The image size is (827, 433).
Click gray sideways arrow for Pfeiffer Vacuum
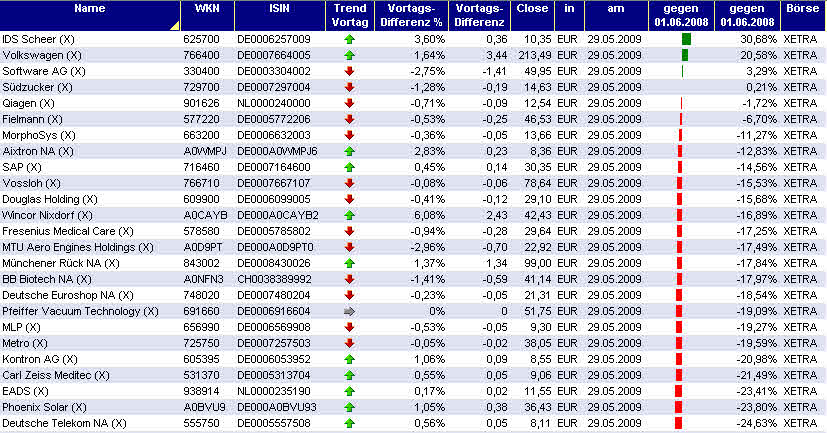tap(349, 311)
